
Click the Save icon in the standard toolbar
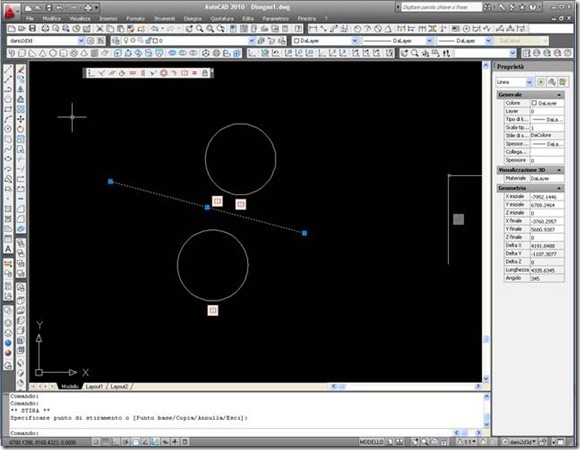33,28
